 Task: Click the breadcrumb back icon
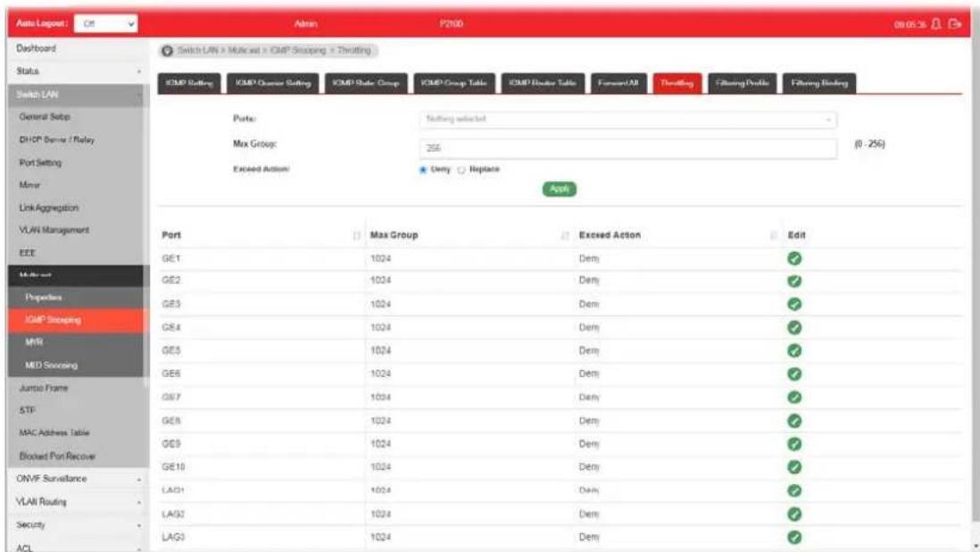(167, 51)
